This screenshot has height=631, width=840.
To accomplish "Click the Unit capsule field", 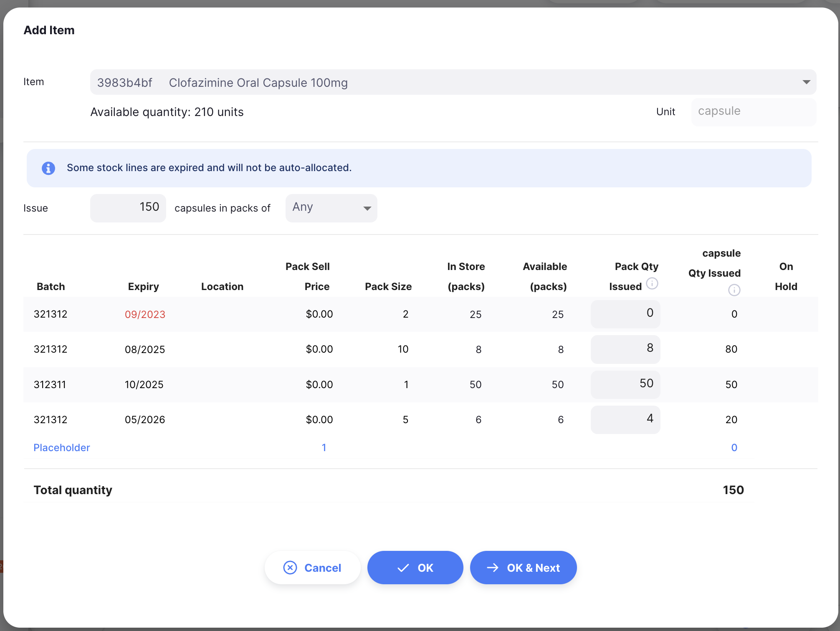I will (754, 112).
